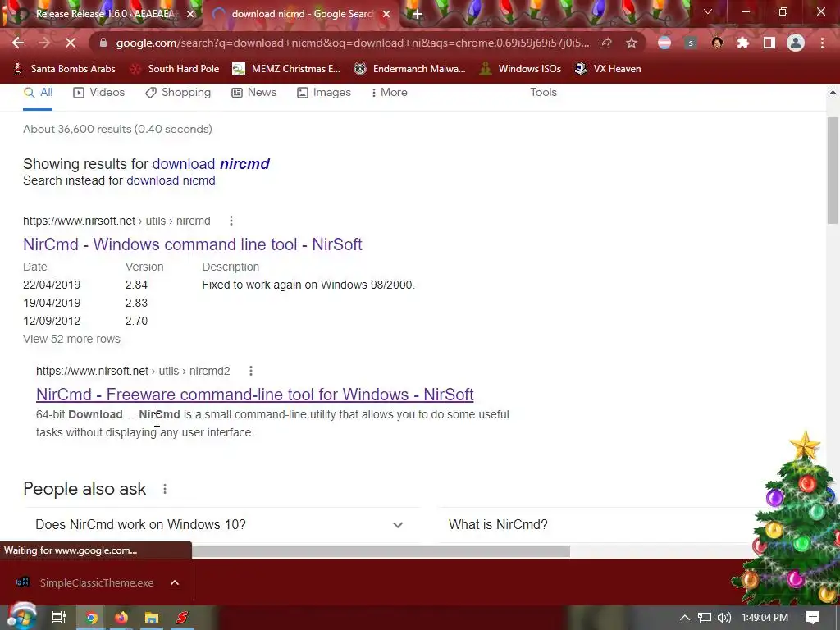Open People also ask options menu
The width and height of the screenshot is (840, 630).
pyautogui.click(x=165, y=489)
